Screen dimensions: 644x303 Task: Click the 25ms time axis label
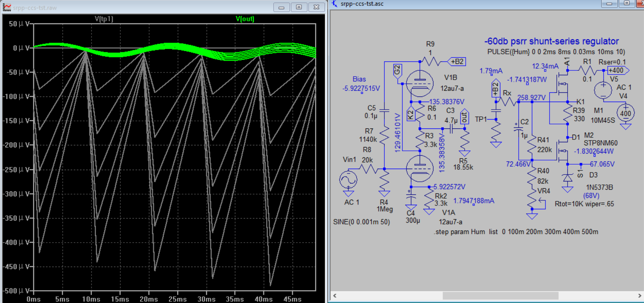pos(177,299)
